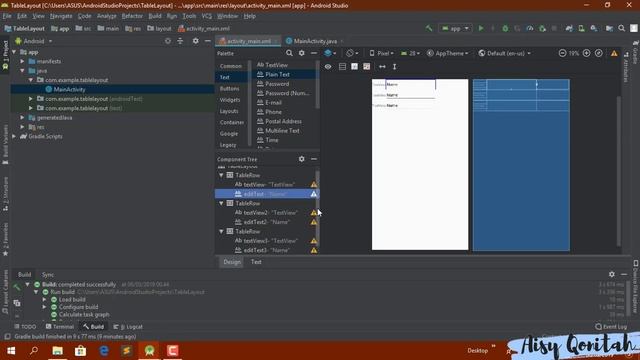Toggle the Gradle side tool window
This screenshot has width=640, height=360.
(x=636, y=53)
